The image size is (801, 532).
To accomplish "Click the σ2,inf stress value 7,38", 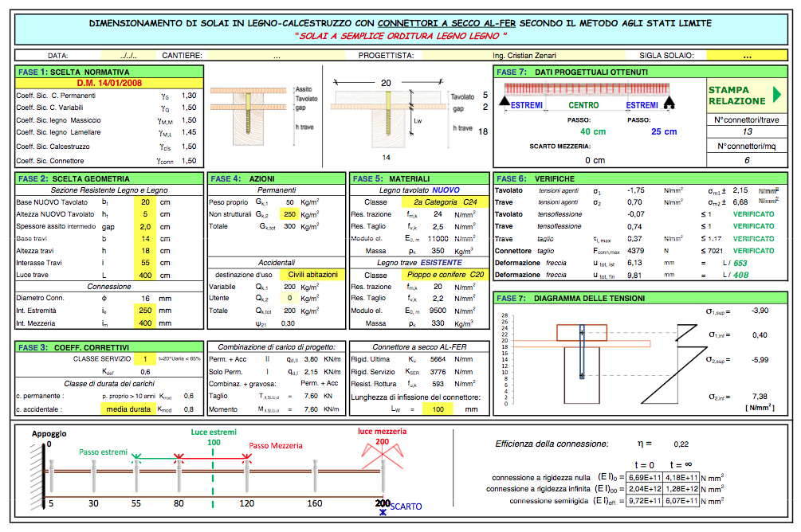I will coord(760,396).
